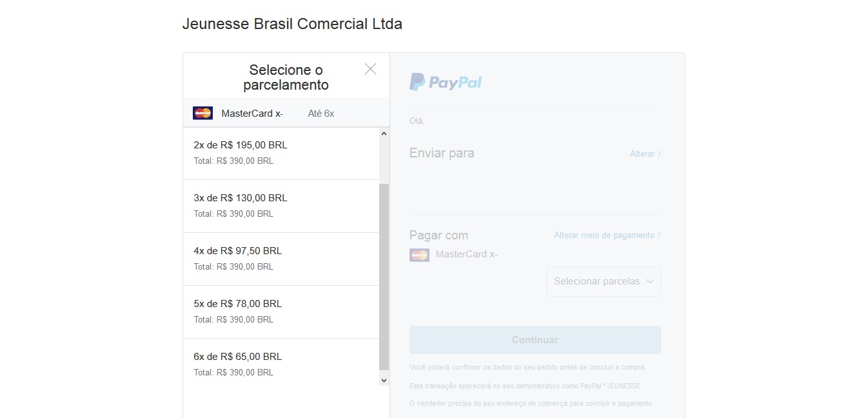
Task: Click the chevron next to Alterar
Action: (659, 154)
